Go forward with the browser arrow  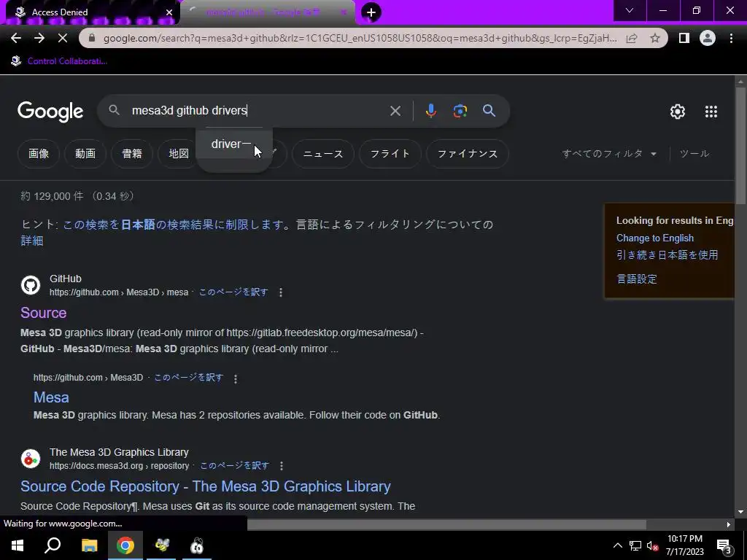point(39,38)
